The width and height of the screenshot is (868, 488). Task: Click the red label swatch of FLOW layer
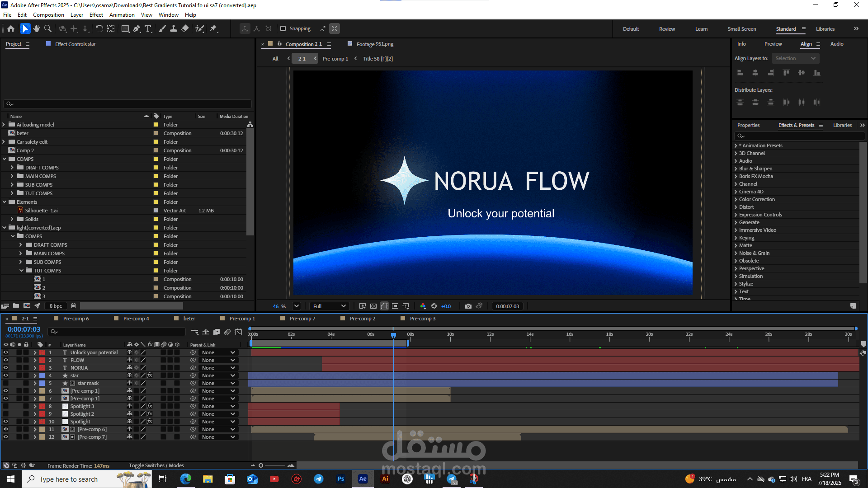point(42,360)
